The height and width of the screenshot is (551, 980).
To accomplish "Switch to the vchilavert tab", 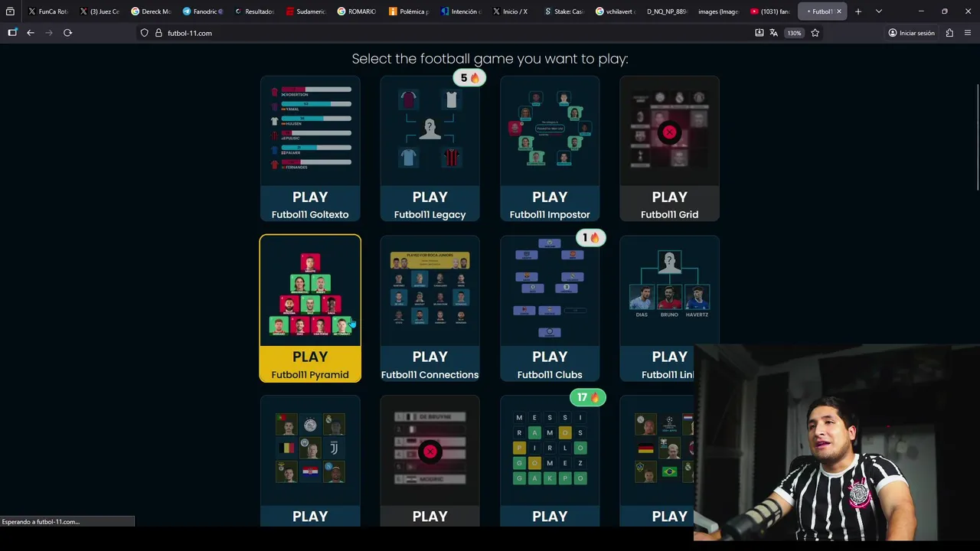I will pyautogui.click(x=614, y=11).
